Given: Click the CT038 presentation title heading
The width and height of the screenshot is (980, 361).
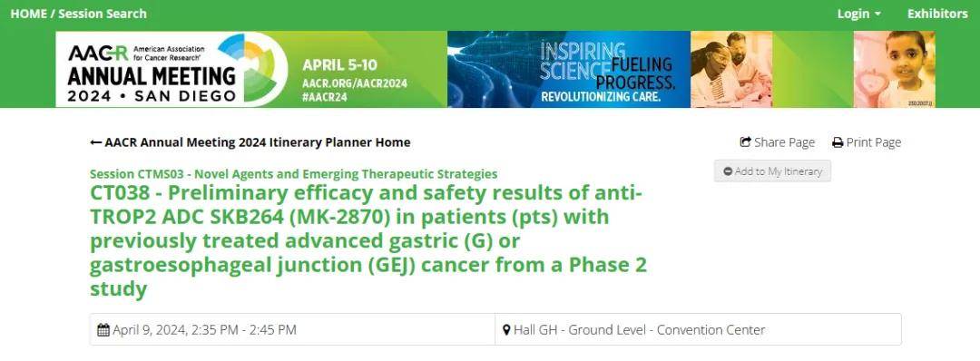Looking at the screenshot, I should point(368,241).
